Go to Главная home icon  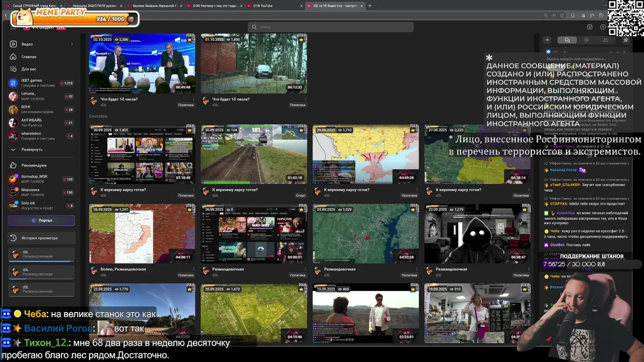coord(14,57)
